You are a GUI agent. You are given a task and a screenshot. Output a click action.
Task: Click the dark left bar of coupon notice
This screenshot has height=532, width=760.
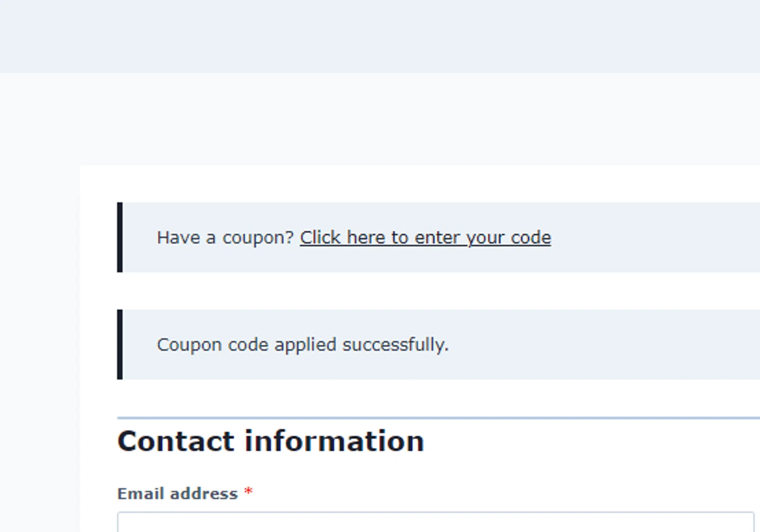[x=120, y=237]
